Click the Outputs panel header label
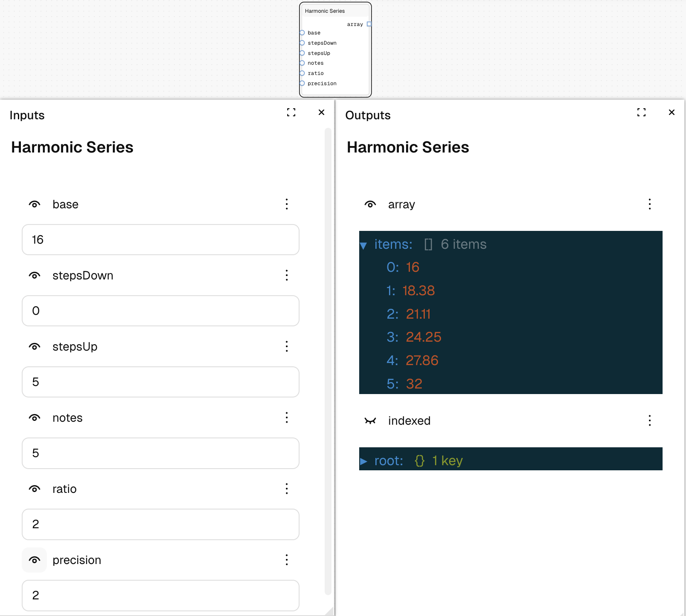 coord(368,115)
